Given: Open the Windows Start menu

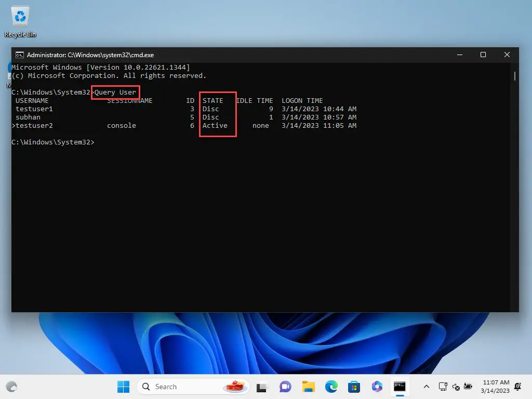Looking at the screenshot, I should tap(124, 387).
